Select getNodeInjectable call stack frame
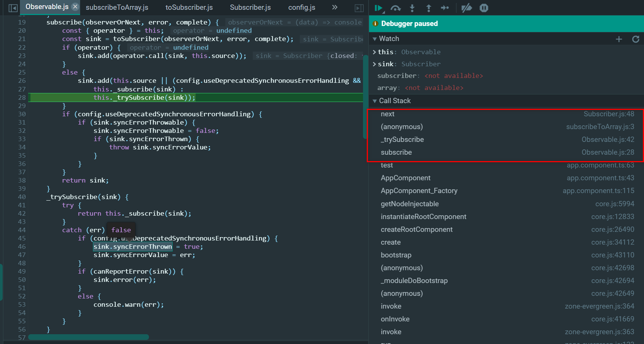 coord(506,204)
